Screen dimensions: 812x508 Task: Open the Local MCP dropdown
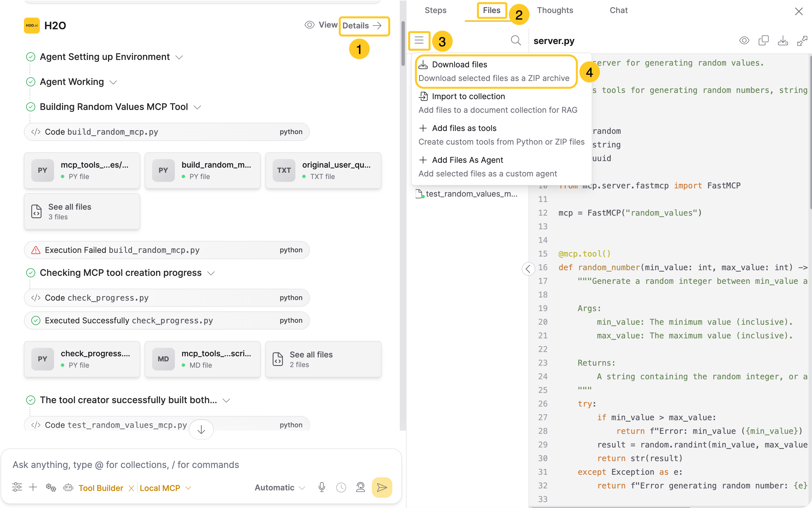coord(165,488)
